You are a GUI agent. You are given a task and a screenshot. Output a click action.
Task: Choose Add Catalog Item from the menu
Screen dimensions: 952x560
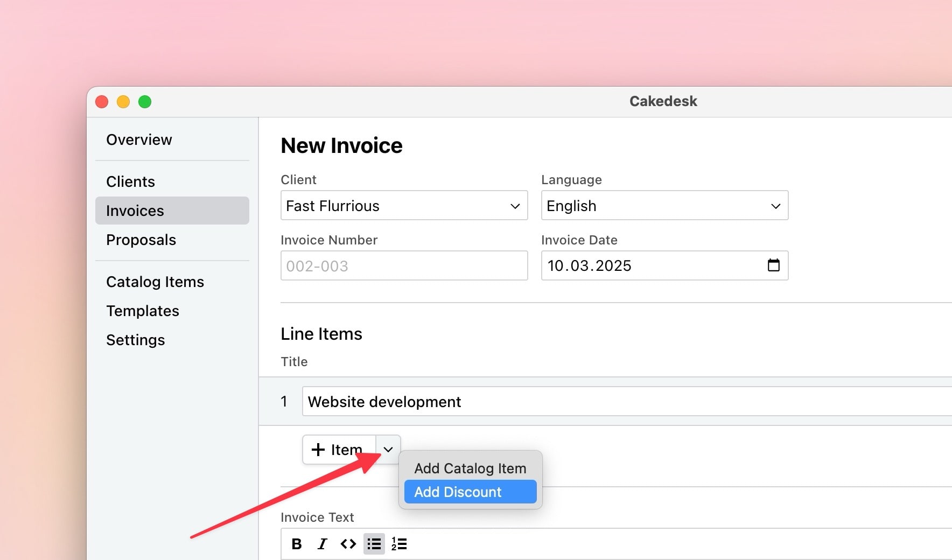470,468
